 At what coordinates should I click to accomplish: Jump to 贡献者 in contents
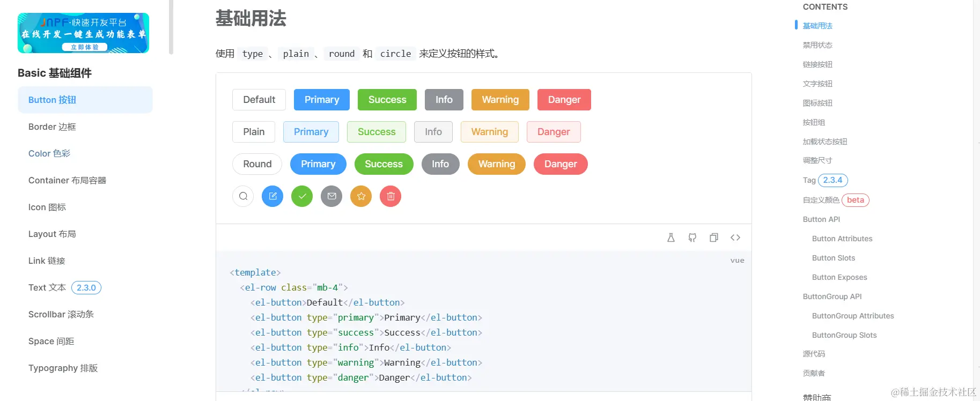(x=814, y=373)
